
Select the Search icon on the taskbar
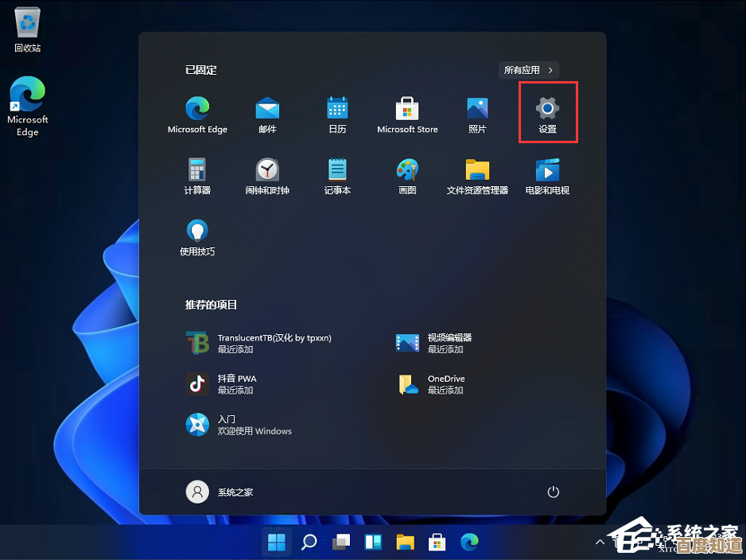coord(309,542)
